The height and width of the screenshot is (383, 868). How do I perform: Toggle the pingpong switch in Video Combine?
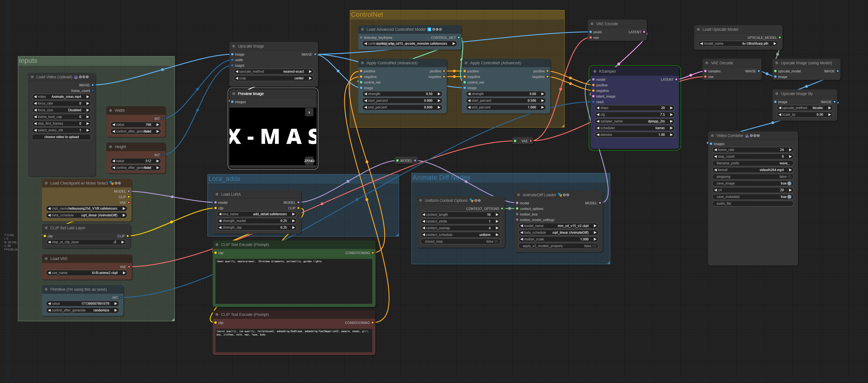(x=789, y=177)
